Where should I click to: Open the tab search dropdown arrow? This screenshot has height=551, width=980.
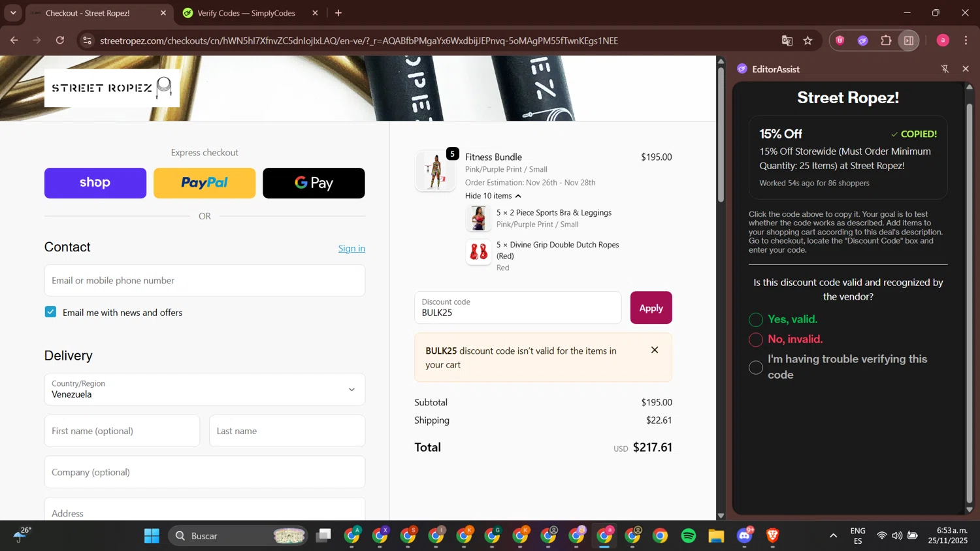[13, 13]
